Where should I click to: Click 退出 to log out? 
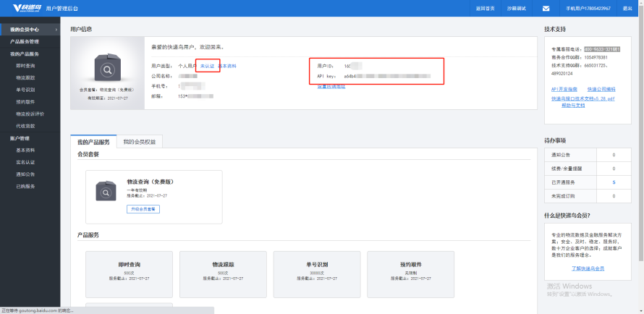pyautogui.click(x=627, y=8)
